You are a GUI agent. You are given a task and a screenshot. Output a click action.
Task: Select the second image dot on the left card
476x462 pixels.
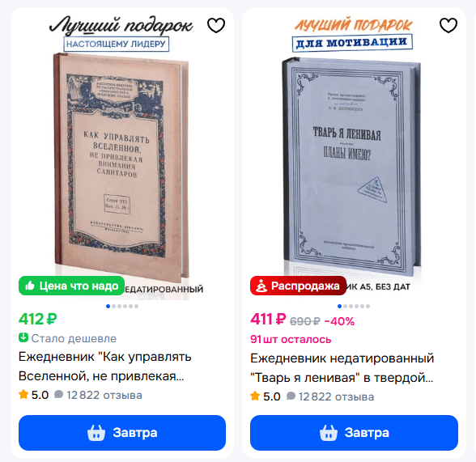coord(114,306)
